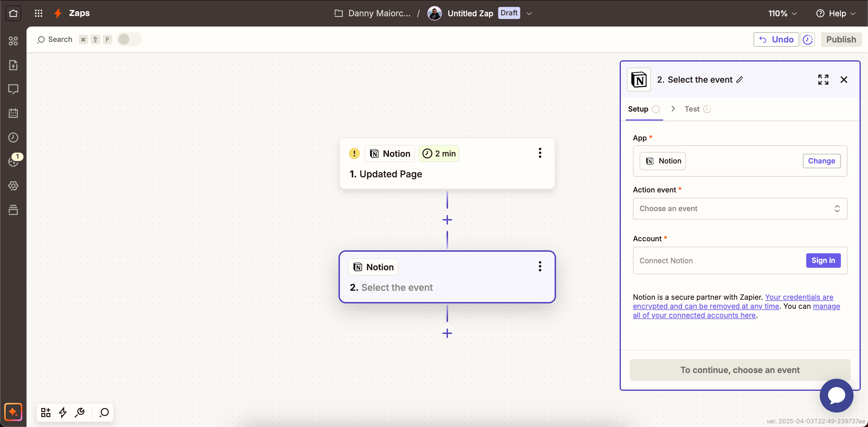Add a step below step 2
Viewport: 868px width, 427px height.
pos(447,333)
